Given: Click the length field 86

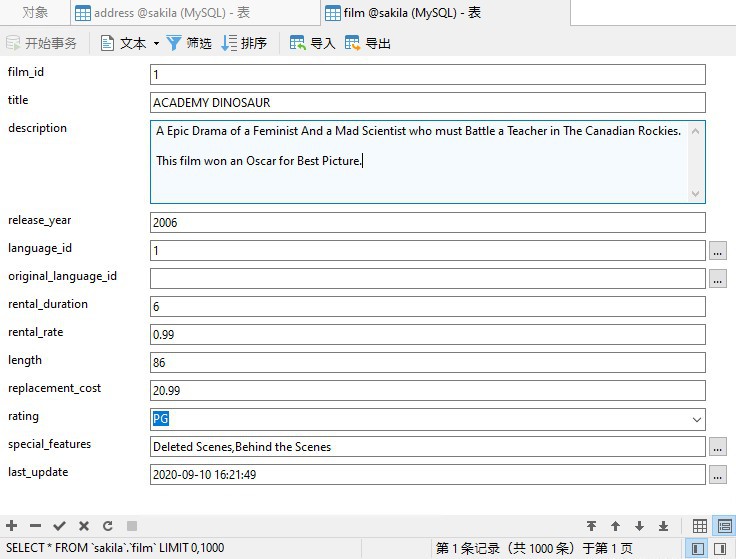Looking at the screenshot, I should pos(428,362).
